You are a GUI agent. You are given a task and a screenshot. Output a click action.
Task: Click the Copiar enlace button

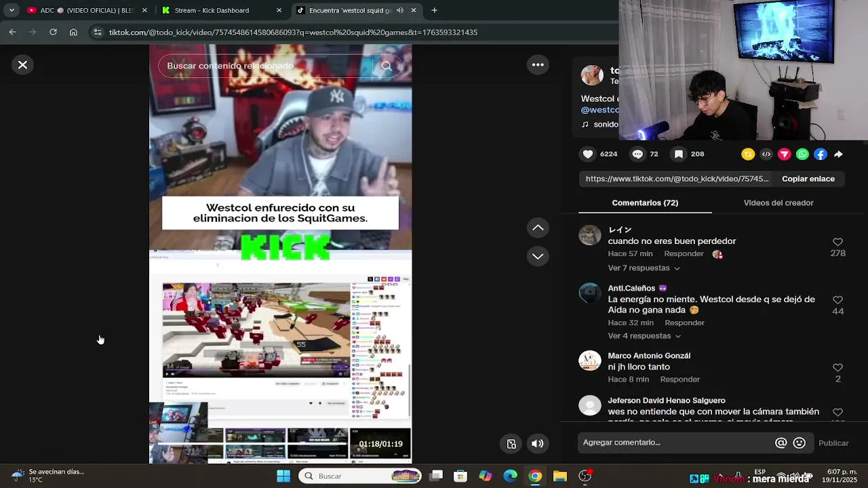808,179
